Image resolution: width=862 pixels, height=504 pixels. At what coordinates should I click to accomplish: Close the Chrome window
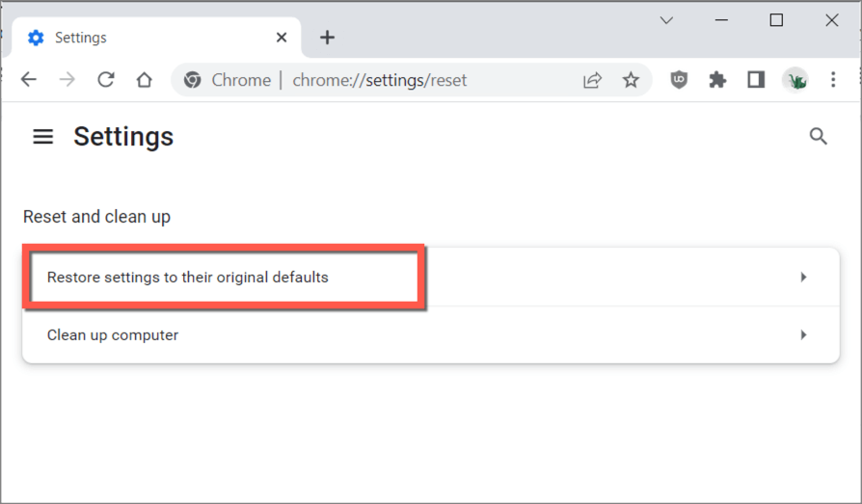pyautogui.click(x=832, y=20)
